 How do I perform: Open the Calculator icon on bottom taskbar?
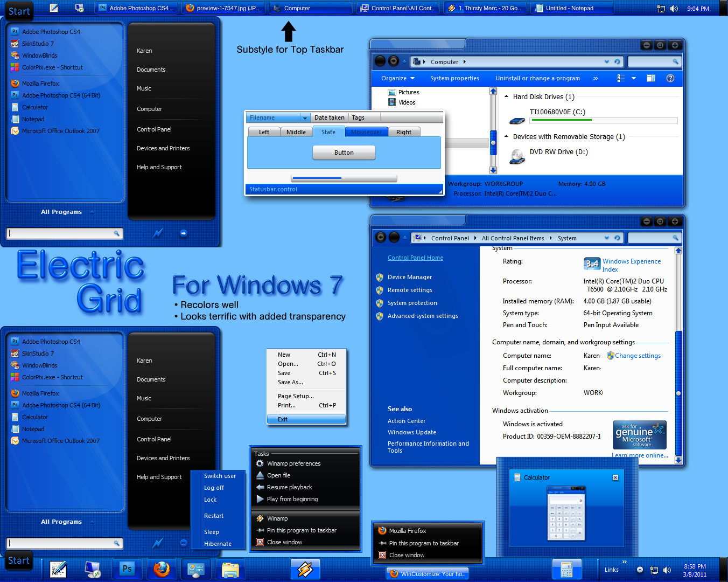566,569
